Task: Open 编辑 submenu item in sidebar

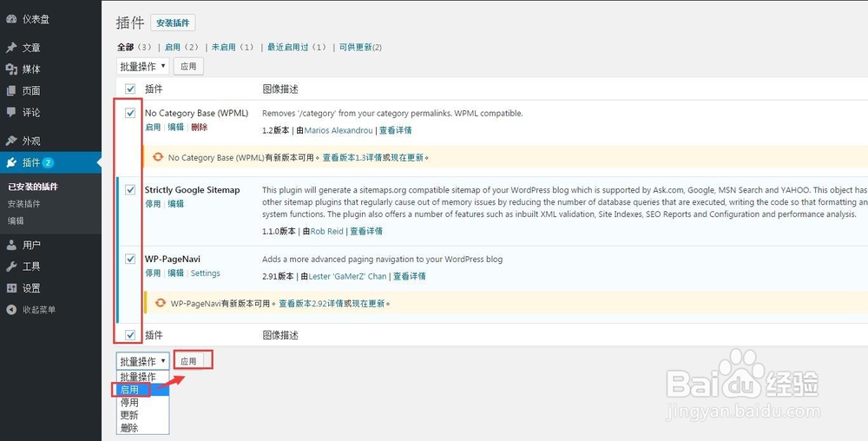Action: pyautogui.click(x=16, y=220)
